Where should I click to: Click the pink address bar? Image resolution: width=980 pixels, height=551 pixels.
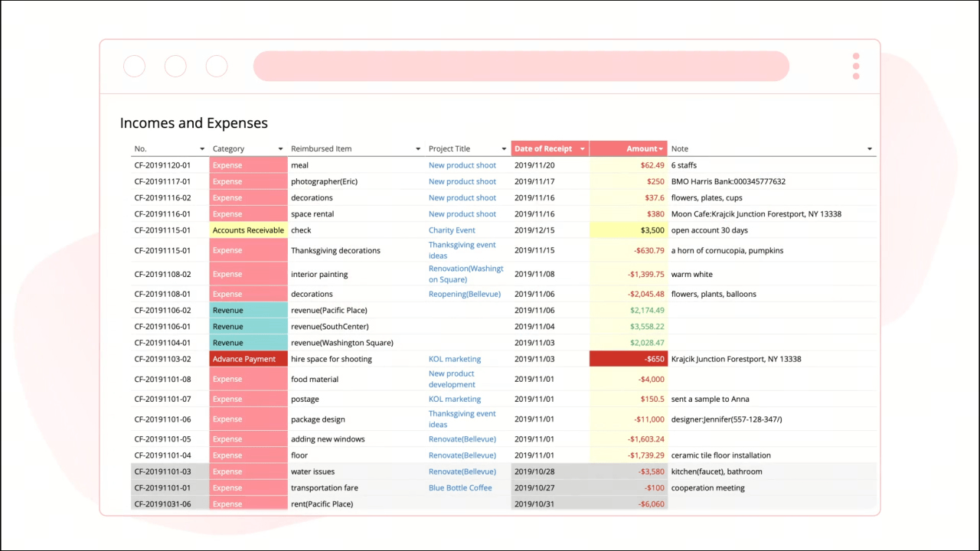(521, 66)
